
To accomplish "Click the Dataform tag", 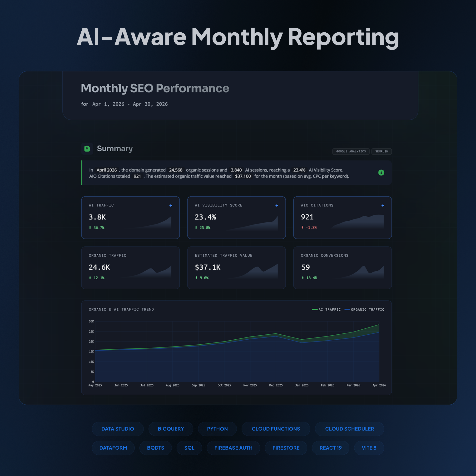I will pos(113,448).
